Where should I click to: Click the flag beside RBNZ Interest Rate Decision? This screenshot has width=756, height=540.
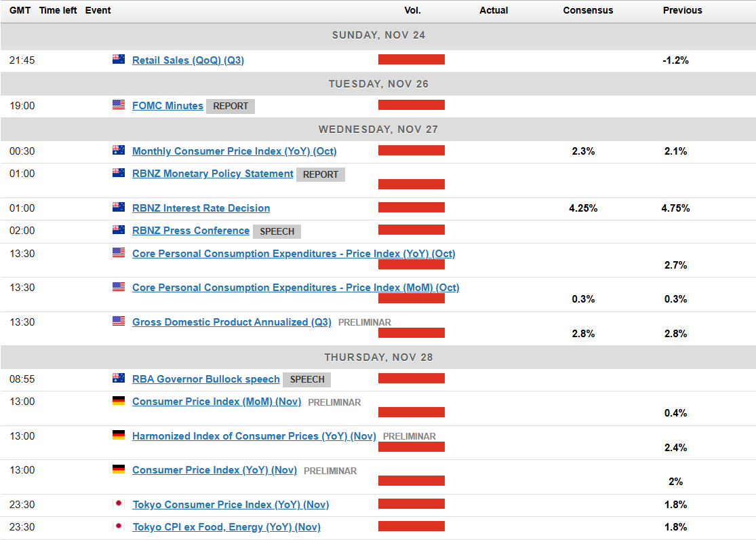(x=119, y=207)
